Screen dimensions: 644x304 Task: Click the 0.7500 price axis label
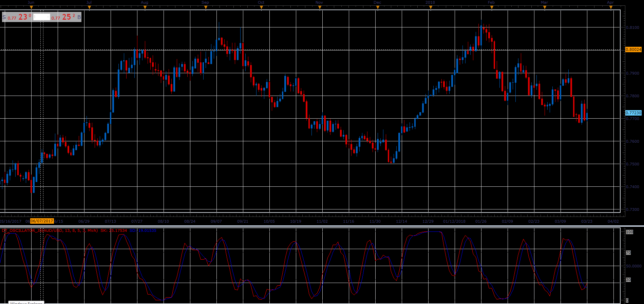coord(632,164)
